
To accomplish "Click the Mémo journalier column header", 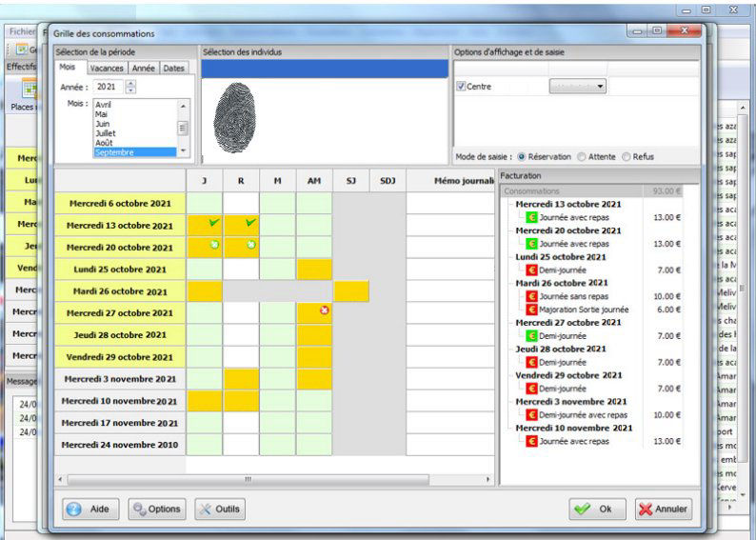I will 450,181.
